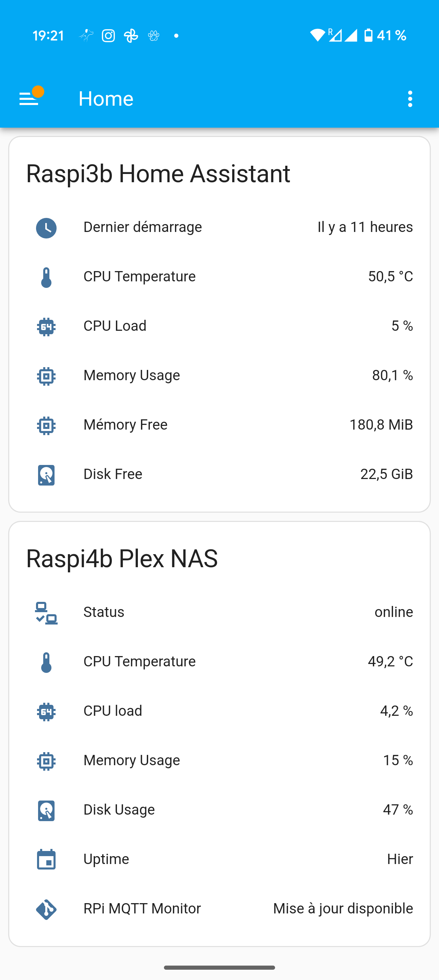Tap the RPi MQTT Monitor update icon
This screenshot has width=439, height=980.
coord(46,909)
